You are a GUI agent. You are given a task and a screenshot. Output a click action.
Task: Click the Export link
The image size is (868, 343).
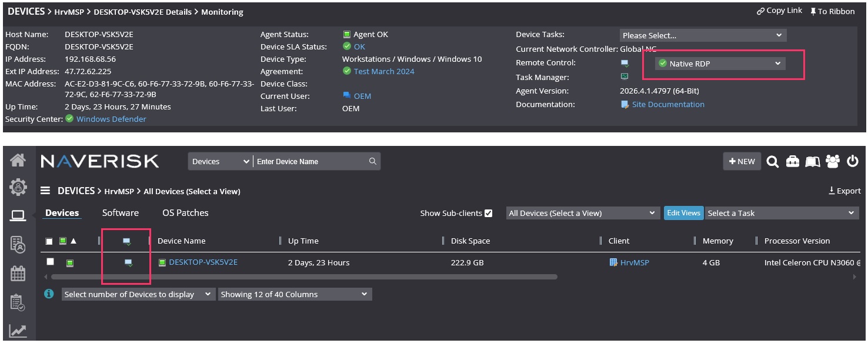tap(844, 191)
